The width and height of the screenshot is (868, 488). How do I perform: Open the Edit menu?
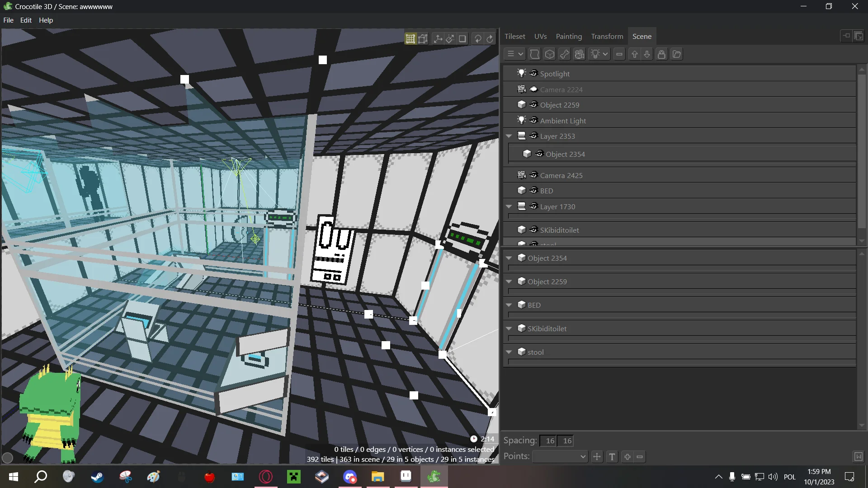tap(26, 20)
